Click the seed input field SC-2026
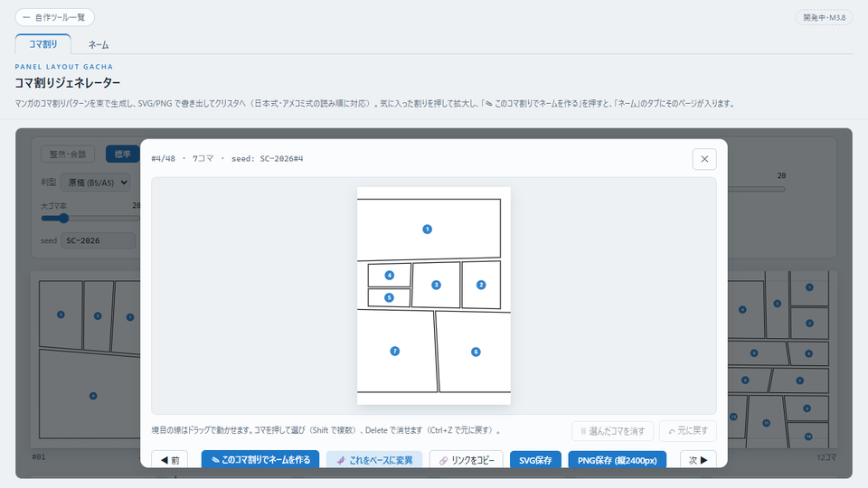Image resolution: width=868 pixels, height=488 pixels. (99, 240)
